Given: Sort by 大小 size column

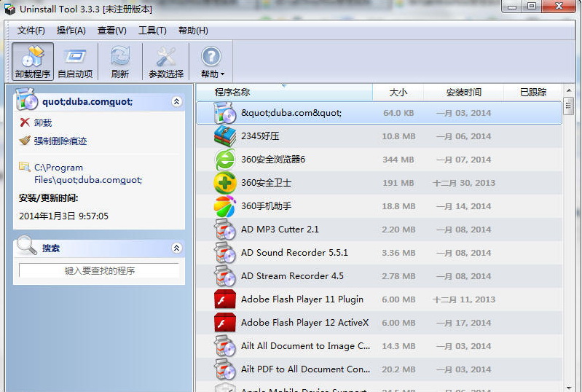Looking at the screenshot, I should [x=398, y=92].
